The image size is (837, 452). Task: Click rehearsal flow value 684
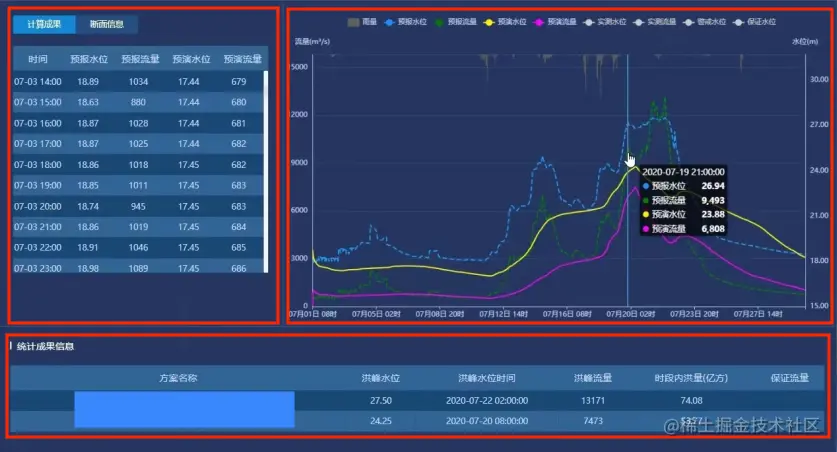[x=239, y=227]
